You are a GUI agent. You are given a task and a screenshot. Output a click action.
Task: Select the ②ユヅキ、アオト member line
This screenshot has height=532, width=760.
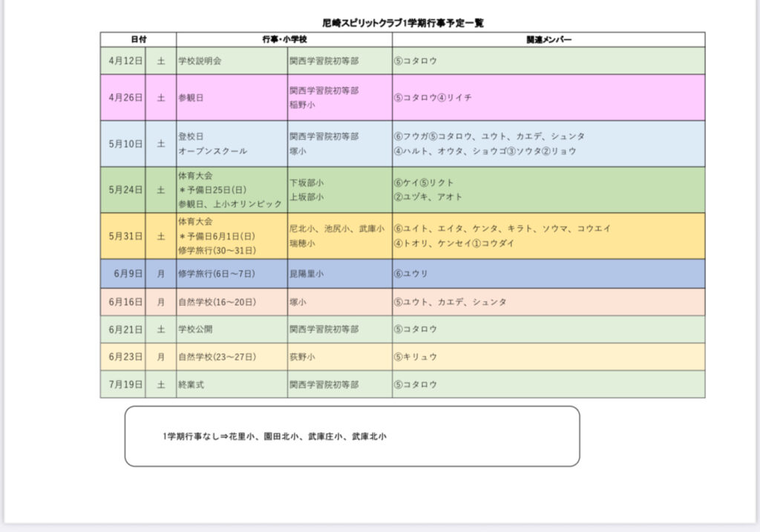(428, 197)
